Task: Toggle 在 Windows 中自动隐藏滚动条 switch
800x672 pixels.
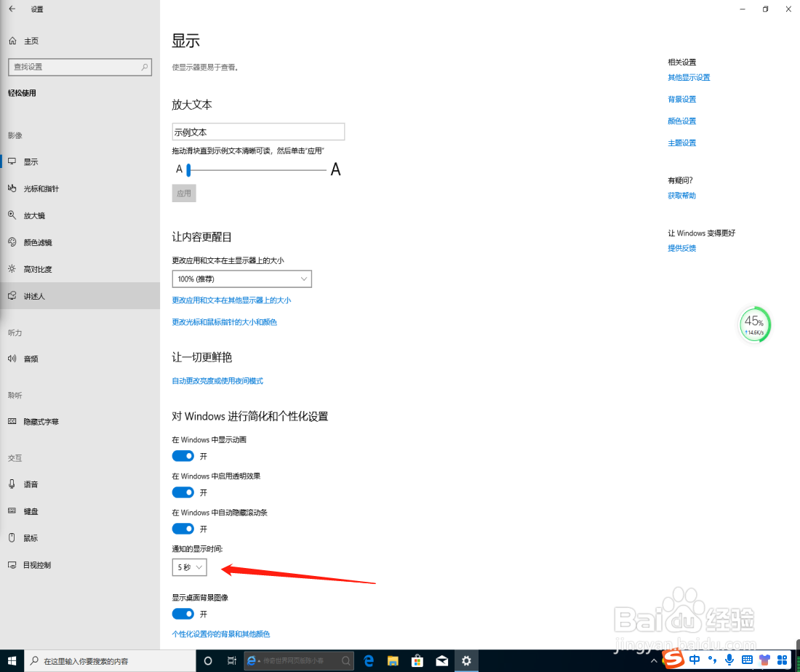Action: point(183,529)
